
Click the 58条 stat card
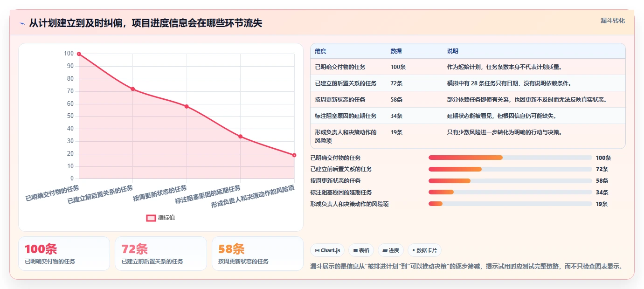257,254
